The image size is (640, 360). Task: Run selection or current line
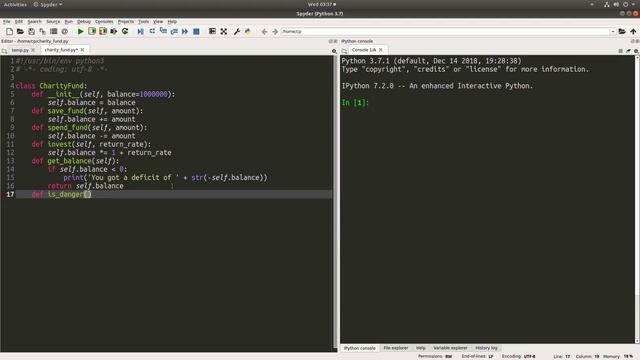pos(114,31)
